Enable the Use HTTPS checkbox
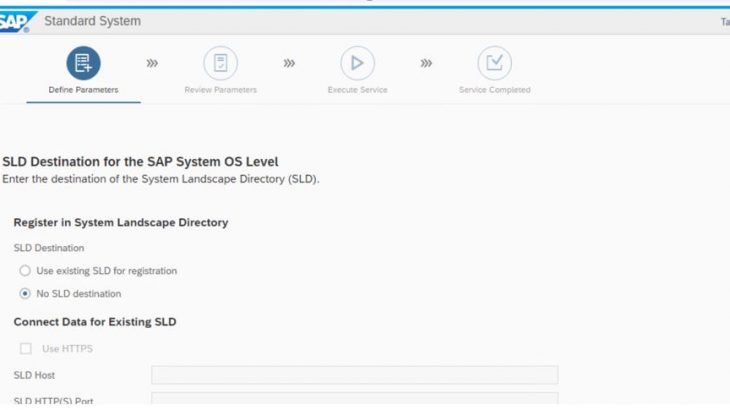Image resolution: width=730 pixels, height=410 pixels. [25, 348]
